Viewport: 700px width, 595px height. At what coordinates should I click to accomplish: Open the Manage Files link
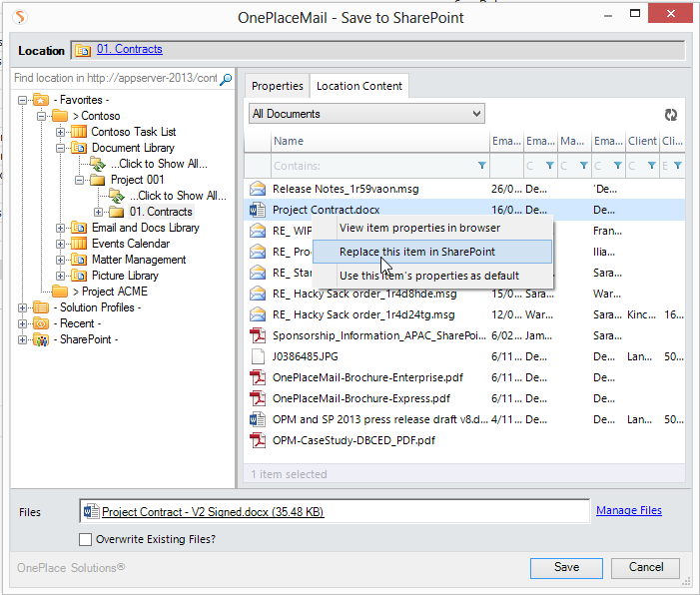(x=628, y=511)
